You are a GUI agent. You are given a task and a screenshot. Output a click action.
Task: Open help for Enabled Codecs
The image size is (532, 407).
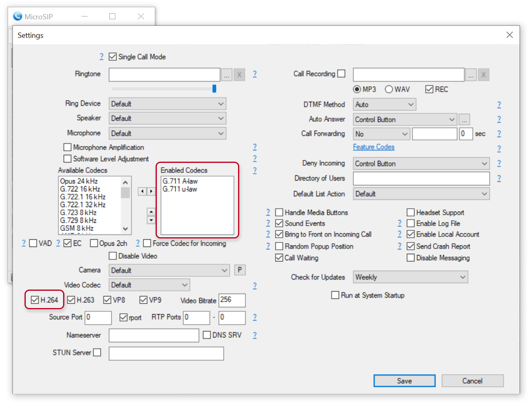[x=255, y=171]
